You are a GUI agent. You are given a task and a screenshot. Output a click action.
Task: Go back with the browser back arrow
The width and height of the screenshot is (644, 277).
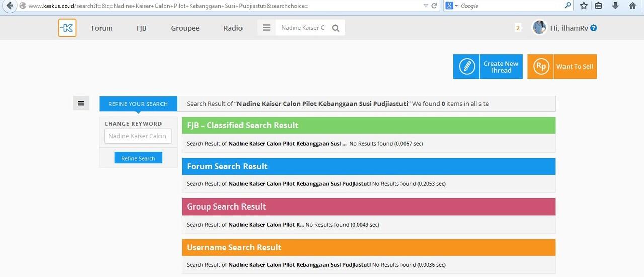[9, 6]
